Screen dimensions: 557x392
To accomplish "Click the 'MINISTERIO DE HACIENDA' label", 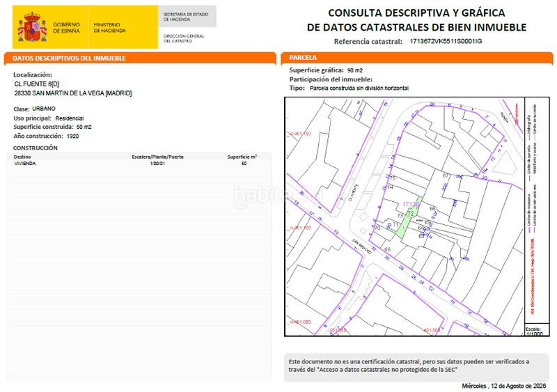I will [109, 28].
